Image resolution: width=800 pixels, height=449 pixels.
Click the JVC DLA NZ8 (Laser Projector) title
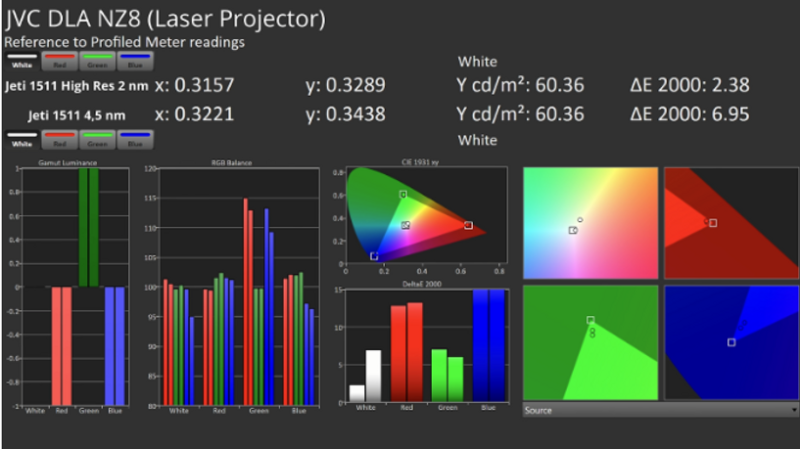click(165, 19)
